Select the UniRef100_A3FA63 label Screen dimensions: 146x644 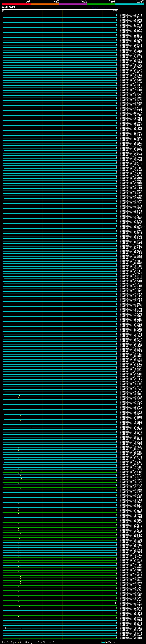131,67
